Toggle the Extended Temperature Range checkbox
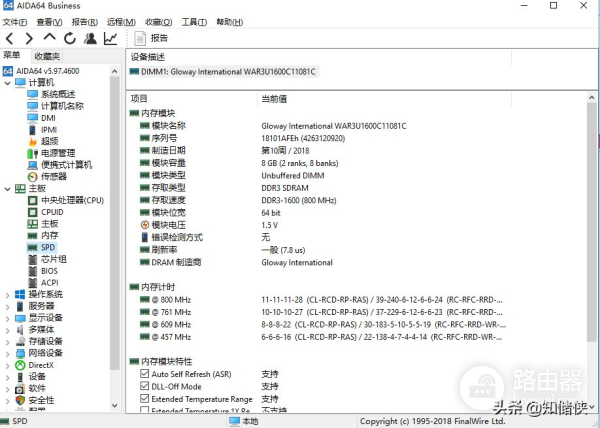Image resolution: width=600 pixels, height=428 pixels. tap(144, 399)
